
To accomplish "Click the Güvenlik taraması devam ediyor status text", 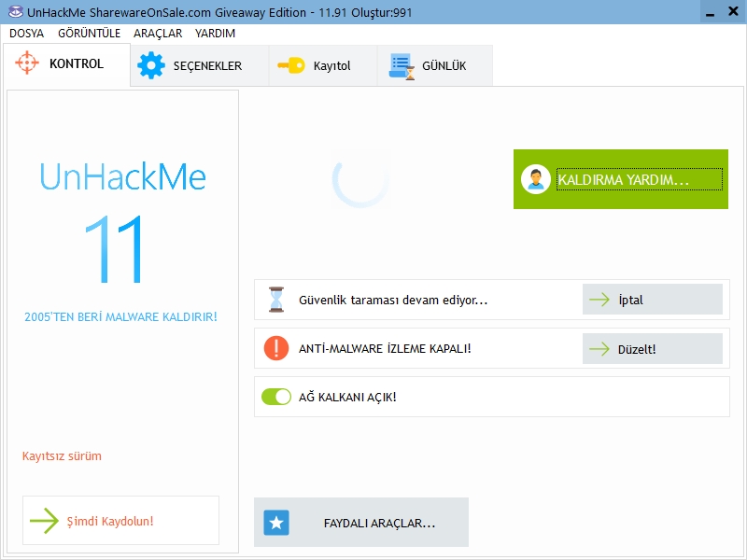I will pyautogui.click(x=393, y=300).
